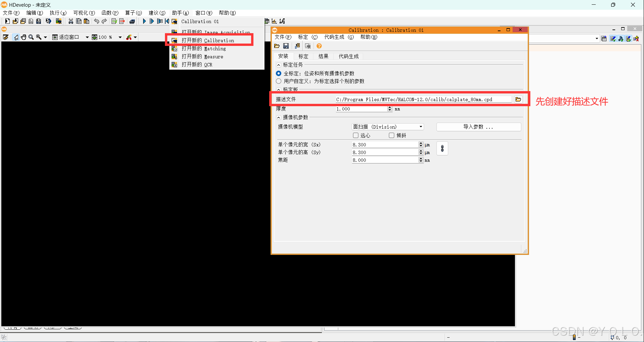The height and width of the screenshot is (342, 644).
Task: Click the Paste clipboard icon
Action: [86, 21]
